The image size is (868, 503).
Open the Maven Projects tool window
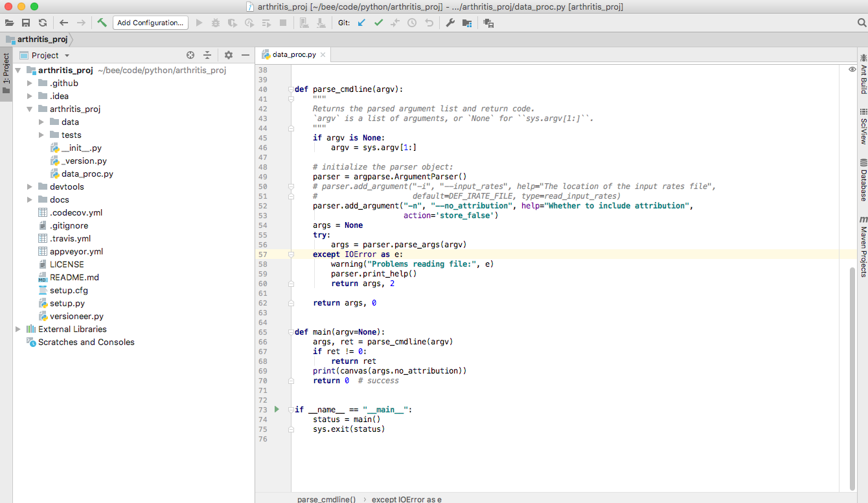click(863, 247)
